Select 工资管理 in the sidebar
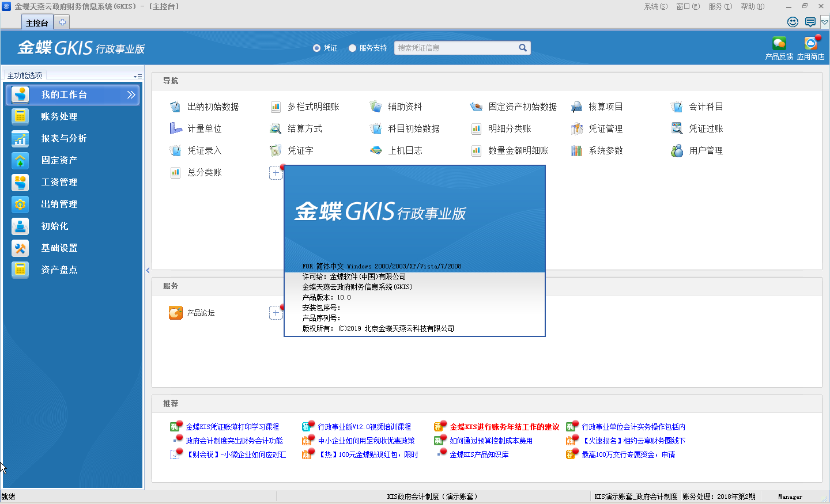The height and width of the screenshot is (504, 830). click(73, 182)
